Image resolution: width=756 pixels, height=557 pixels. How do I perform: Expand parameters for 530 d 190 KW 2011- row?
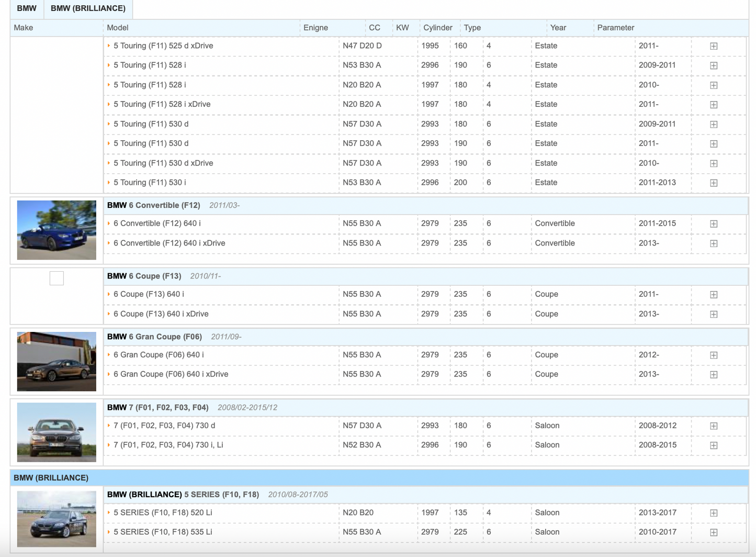point(714,143)
